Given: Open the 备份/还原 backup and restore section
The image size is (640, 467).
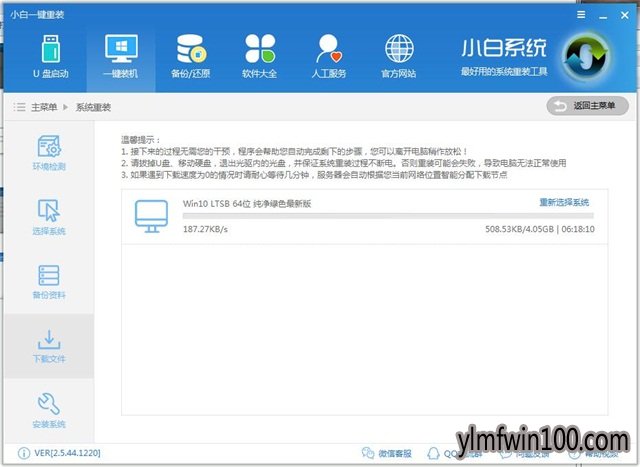Looking at the screenshot, I should pos(191,56).
